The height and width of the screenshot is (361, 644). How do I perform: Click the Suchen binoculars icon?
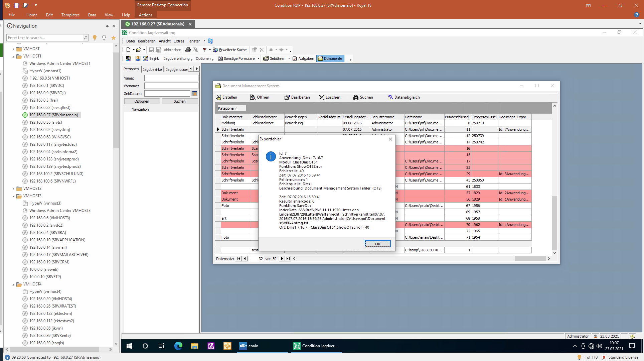(356, 97)
